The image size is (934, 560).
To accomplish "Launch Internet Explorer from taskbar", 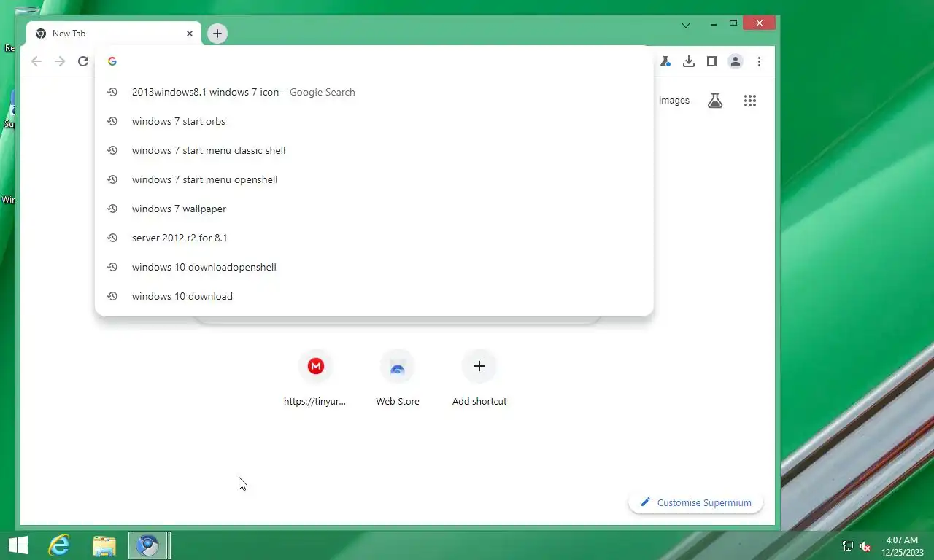I will (x=58, y=545).
